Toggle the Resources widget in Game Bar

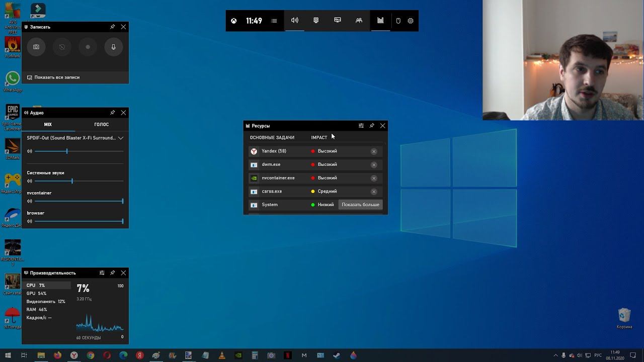(x=380, y=21)
